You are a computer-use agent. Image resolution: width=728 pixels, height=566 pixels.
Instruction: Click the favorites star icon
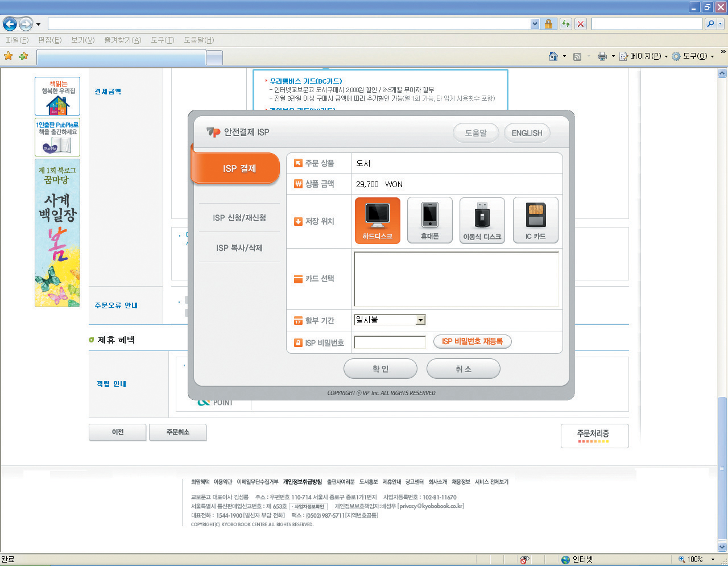pyautogui.click(x=9, y=56)
